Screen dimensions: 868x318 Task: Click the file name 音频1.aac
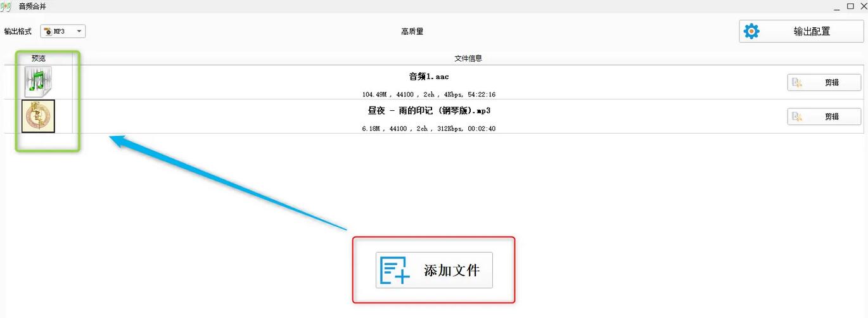click(x=429, y=77)
